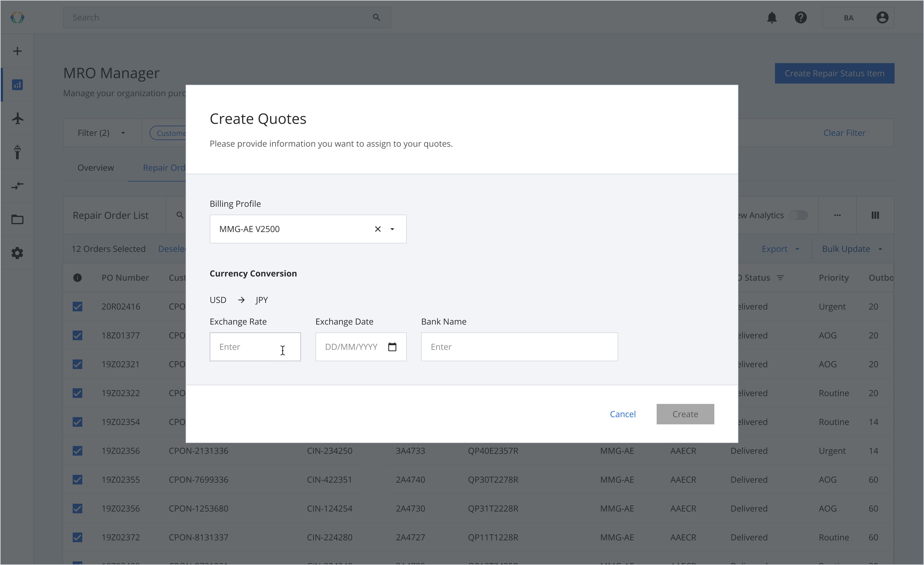Image resolution: width=924 pixels, height=565 pixels.
Task: Open the Exchange Date calendar picker icon
Action: [x=392, y=347]
